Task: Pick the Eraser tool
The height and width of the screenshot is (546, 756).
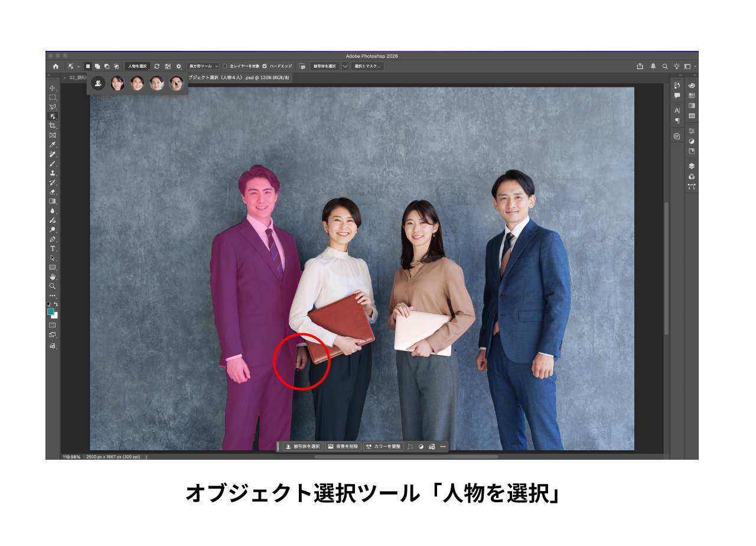Action: (x=53, y=192)
